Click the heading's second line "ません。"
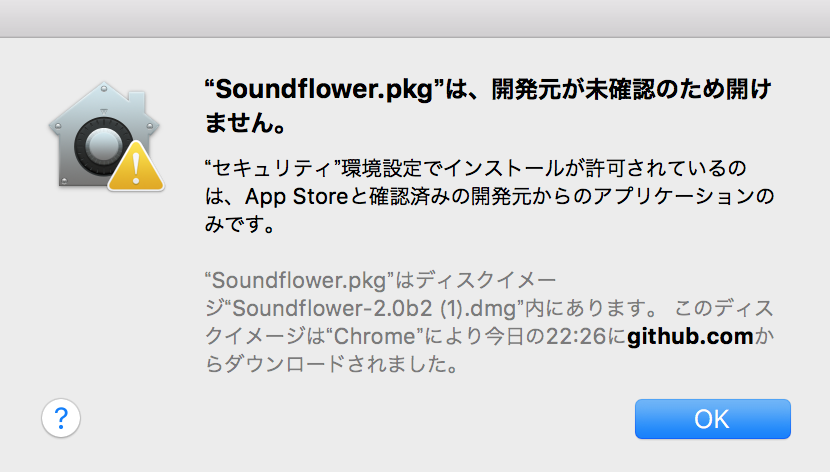The height and width of the screenshot is (472, 830). 246,122
